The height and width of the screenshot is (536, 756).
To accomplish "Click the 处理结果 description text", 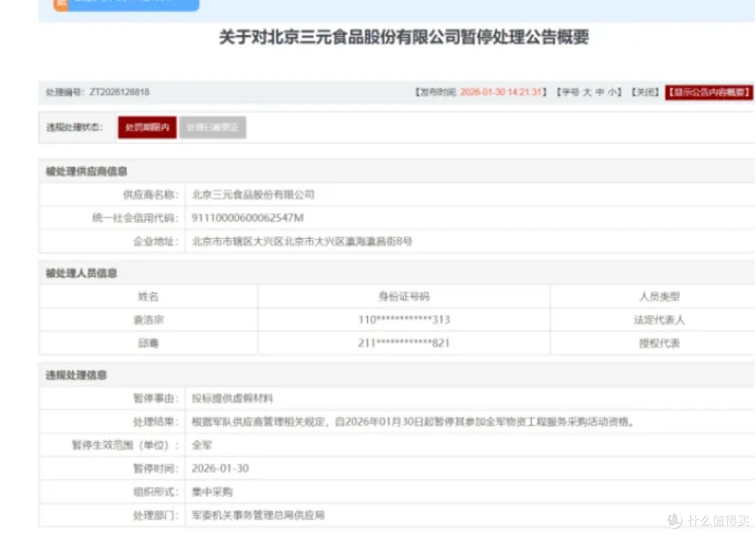I will (414, 422).
